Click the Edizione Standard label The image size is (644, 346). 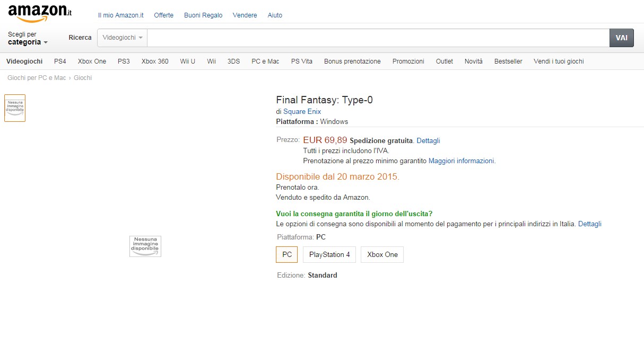[x=307, y=276]
